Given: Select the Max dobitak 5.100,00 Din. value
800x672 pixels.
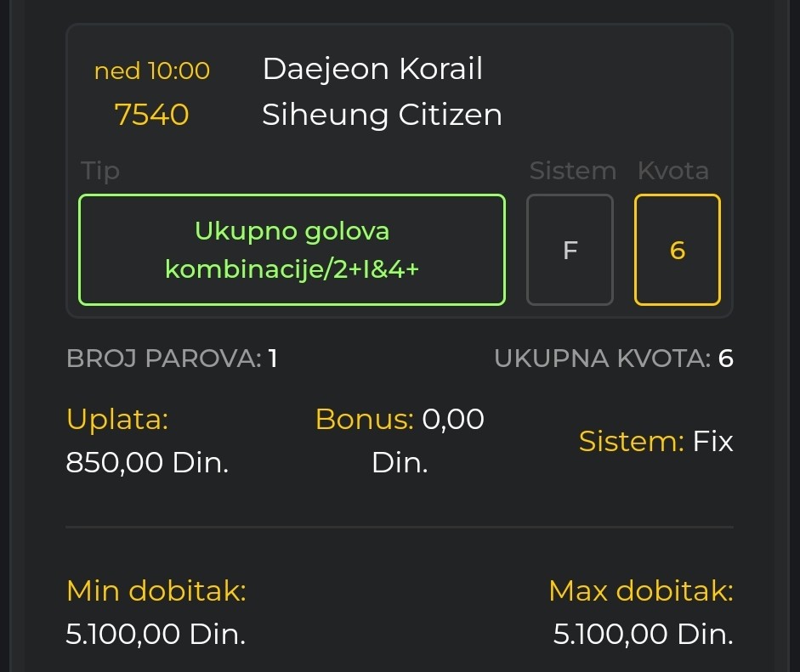Looking at the screenshot, I should coord(644,635).
